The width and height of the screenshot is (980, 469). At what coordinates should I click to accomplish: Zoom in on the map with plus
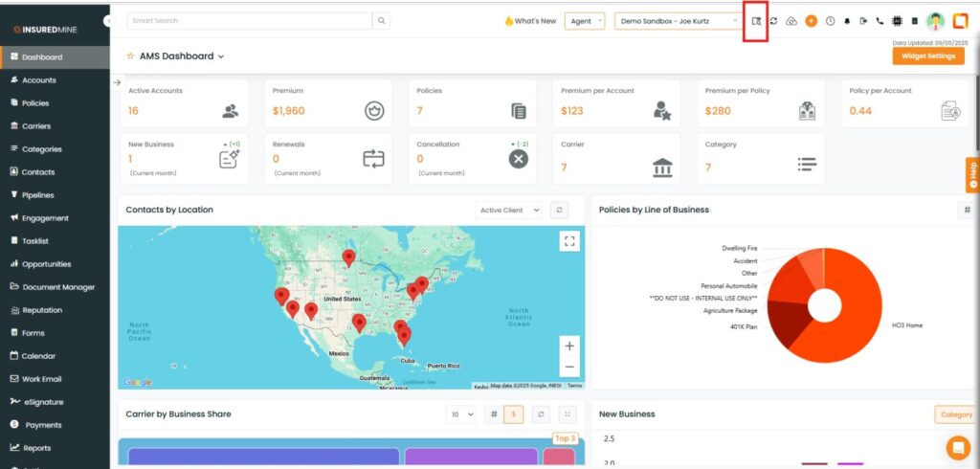[569, 346]
